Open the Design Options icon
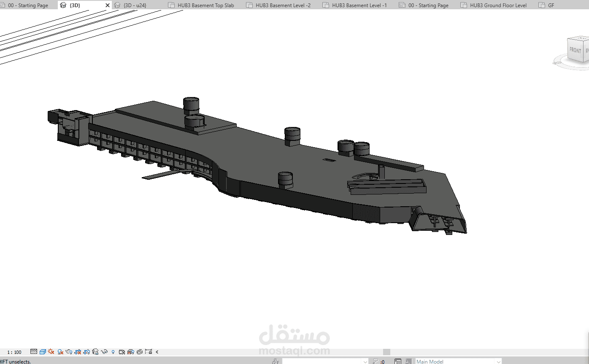Viewport: 589px width, 364px height. [x=398, y=361]
